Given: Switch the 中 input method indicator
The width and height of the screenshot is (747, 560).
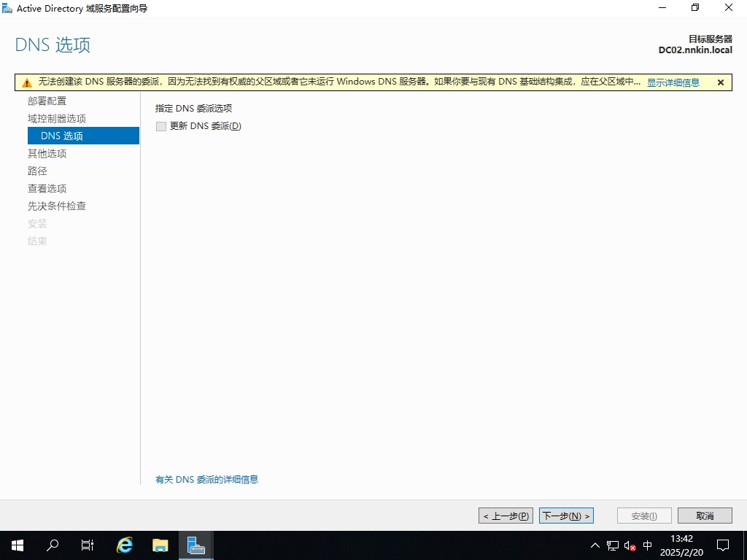Looking at the screenshot, I should [x=648, y=545].
